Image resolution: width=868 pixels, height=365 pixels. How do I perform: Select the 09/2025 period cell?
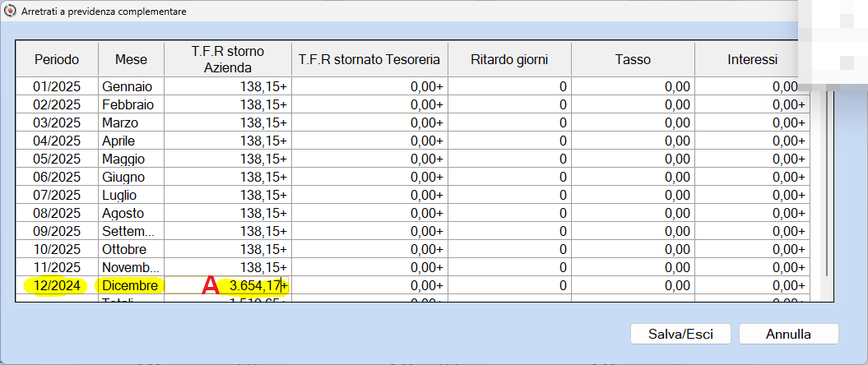click(57, 231)
